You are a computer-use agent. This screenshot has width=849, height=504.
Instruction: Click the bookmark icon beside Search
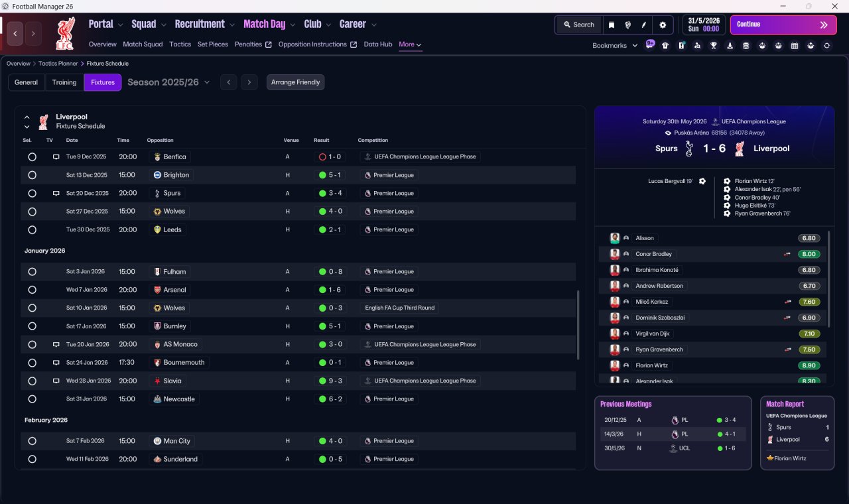click(612, 25)
